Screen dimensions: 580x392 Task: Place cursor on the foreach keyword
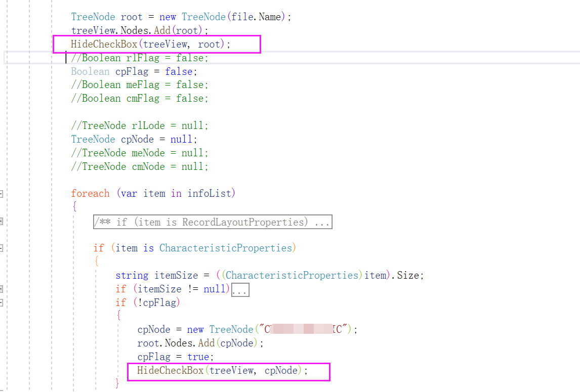pos(91,193)
